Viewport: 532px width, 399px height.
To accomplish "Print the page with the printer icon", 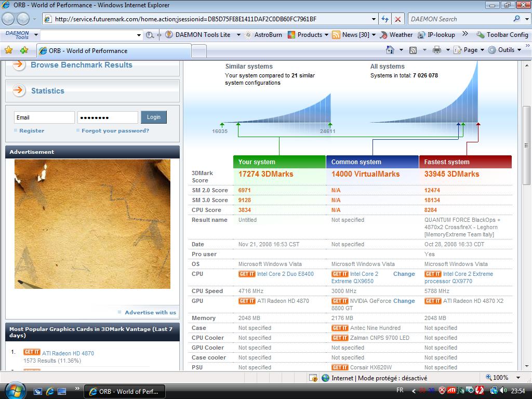I will (436, 50).
